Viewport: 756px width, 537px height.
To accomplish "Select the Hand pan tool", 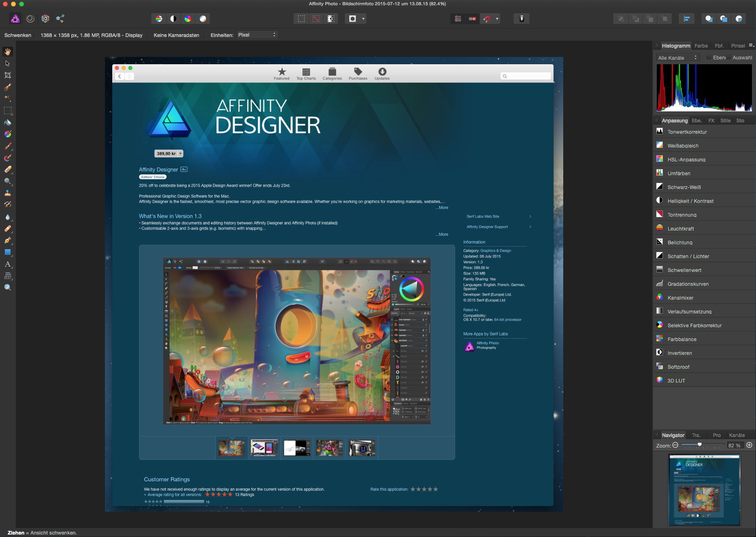I will 8,52.
